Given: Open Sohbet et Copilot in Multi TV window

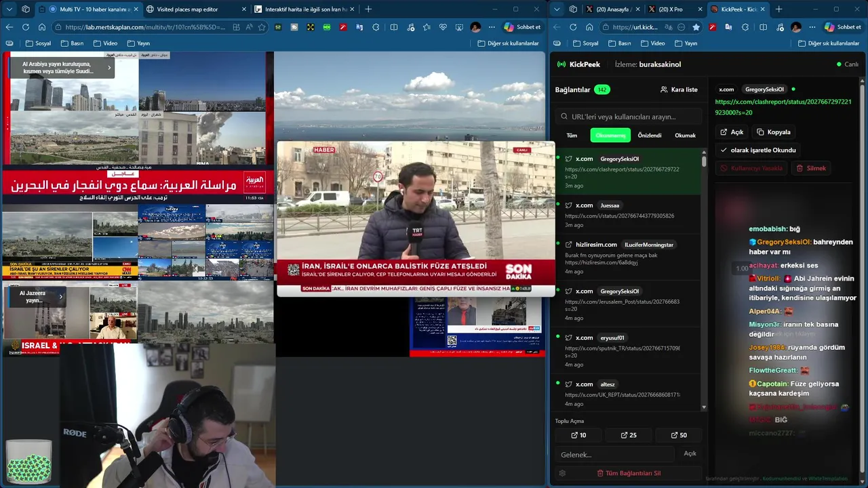Looking at the screenshot, I should pyautogui.click(x=522, y=27).
